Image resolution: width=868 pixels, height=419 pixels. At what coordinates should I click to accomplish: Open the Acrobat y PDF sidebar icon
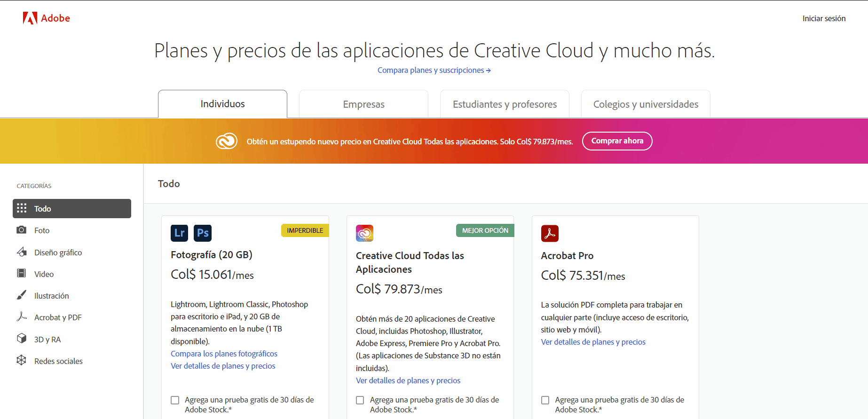(22, 317)
